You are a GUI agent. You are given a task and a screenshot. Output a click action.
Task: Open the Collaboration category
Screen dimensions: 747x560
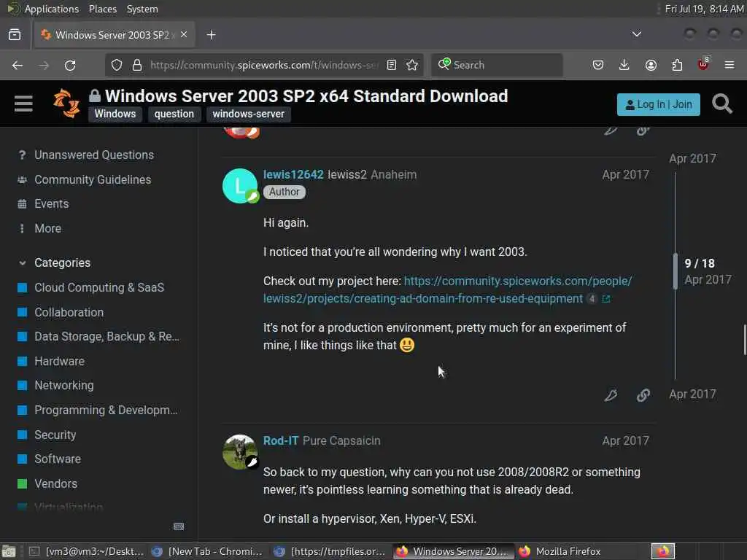(69, 312)
